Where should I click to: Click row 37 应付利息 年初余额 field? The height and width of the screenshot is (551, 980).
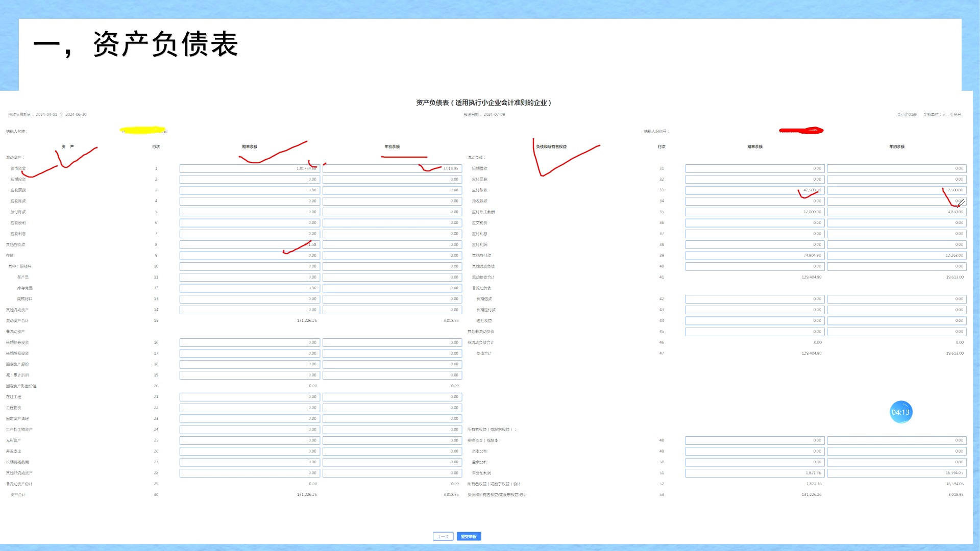tap(897, 234)
